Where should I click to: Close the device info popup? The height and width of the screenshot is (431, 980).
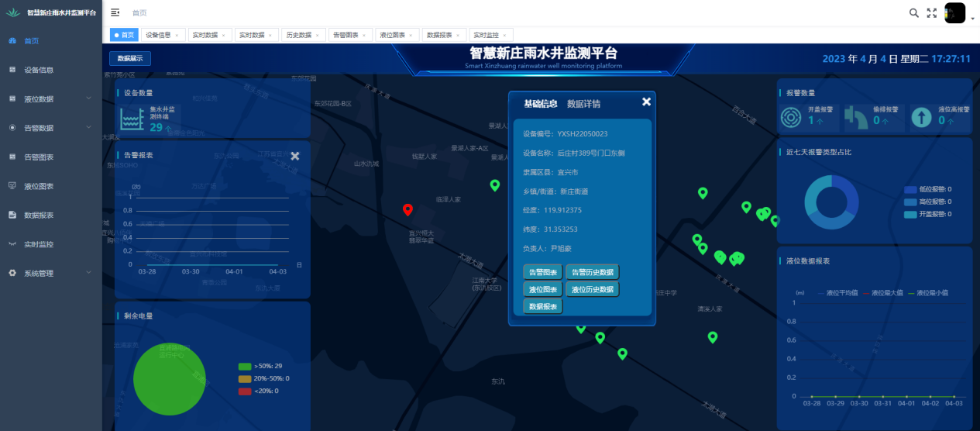point(646,102)
